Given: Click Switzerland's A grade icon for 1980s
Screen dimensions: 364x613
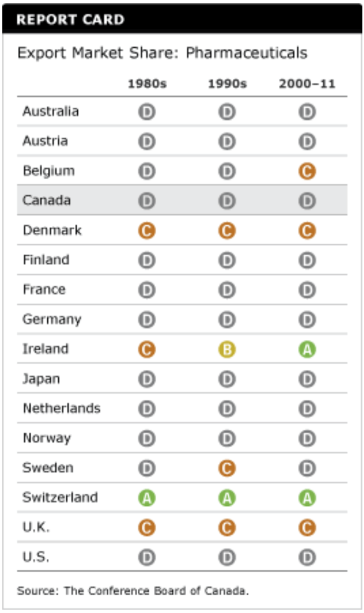Looking at the screenshot, I should click(147, 498).
